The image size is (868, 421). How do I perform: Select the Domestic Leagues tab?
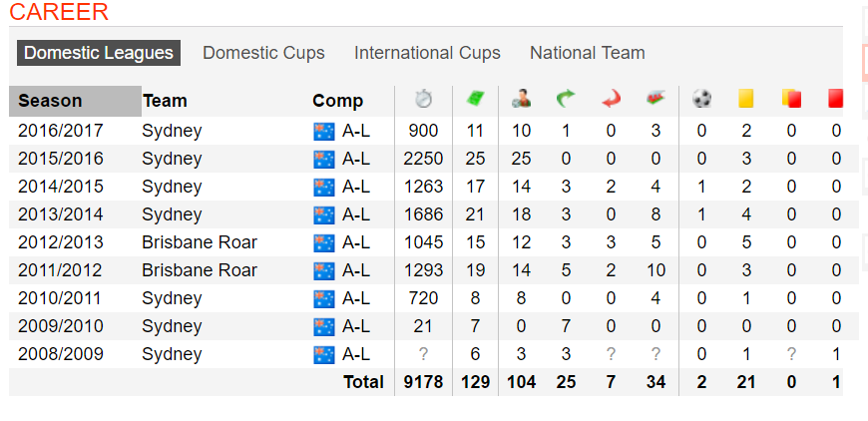(x=99, y=53)
